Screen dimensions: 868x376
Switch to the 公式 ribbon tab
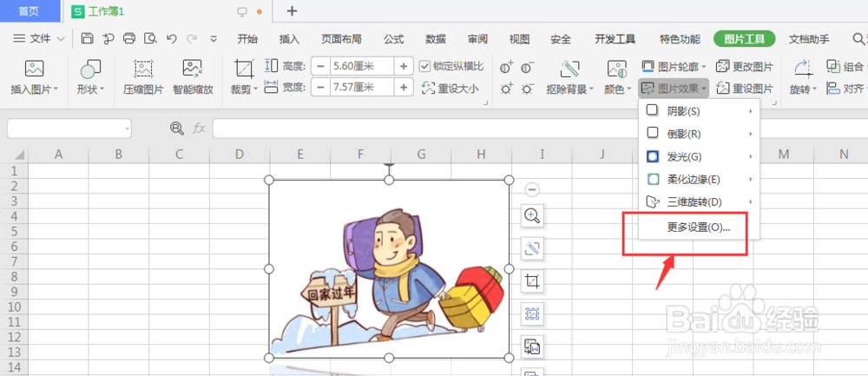[x=393, y=39]
